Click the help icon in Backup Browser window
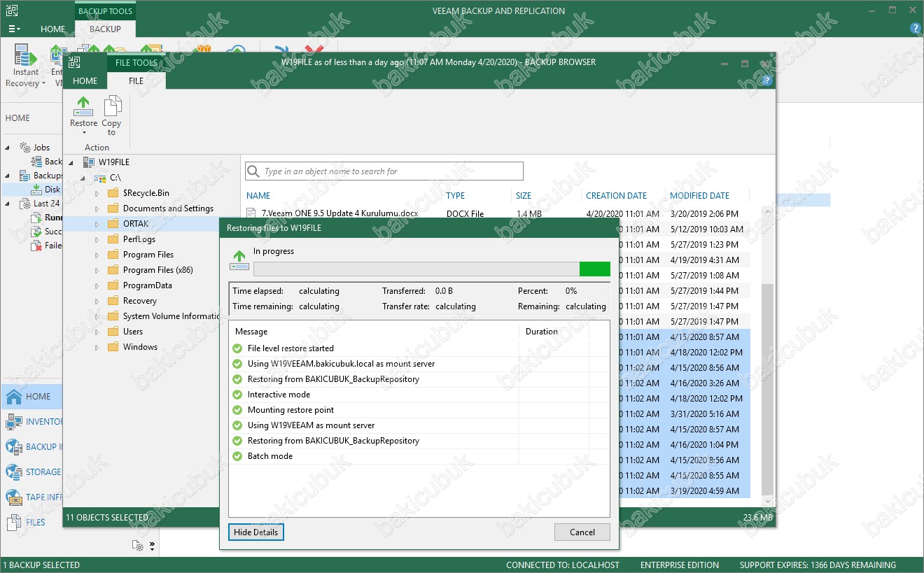Screen dimensions: 924x573 pyautogui.click(x=767, y=80)
